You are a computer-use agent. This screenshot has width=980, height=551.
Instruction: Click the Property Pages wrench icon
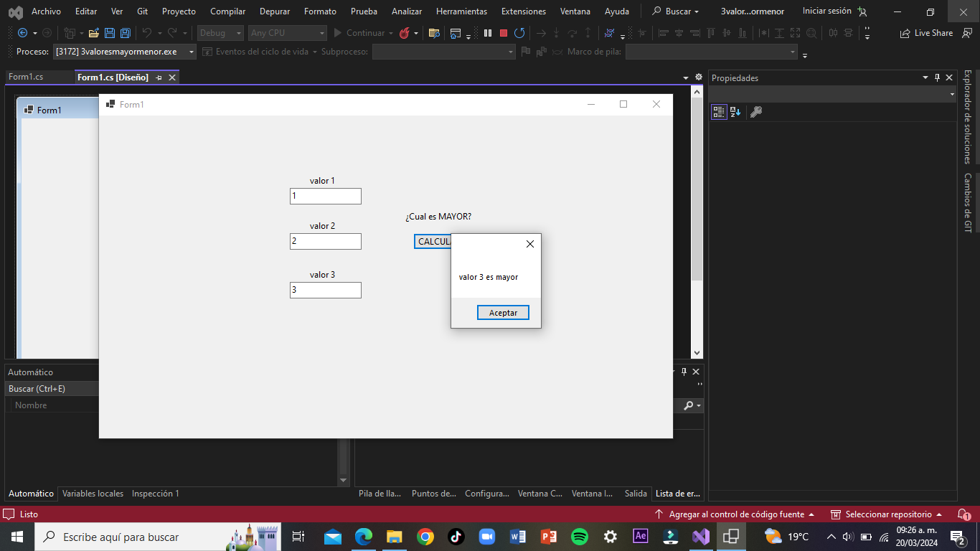pyautogui.click(x=756, y=112)
